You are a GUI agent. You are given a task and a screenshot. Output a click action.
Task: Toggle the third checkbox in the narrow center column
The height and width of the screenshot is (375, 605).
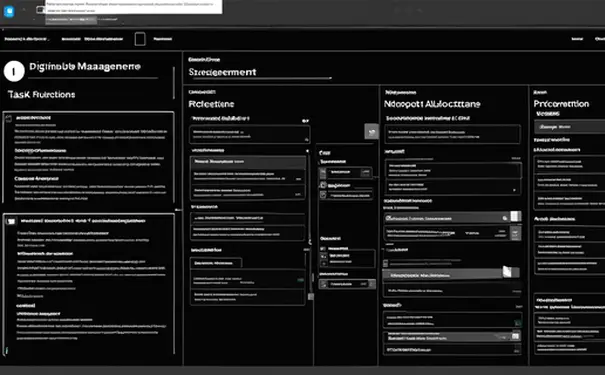click(x=323, y=195)
